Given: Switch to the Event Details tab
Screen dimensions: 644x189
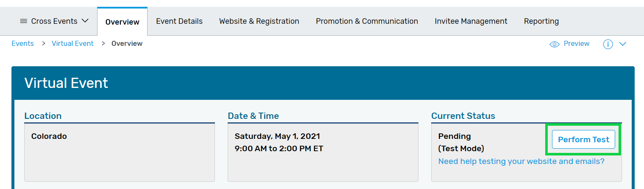Looking at the screenshot, I should click(x=179, y=21).
